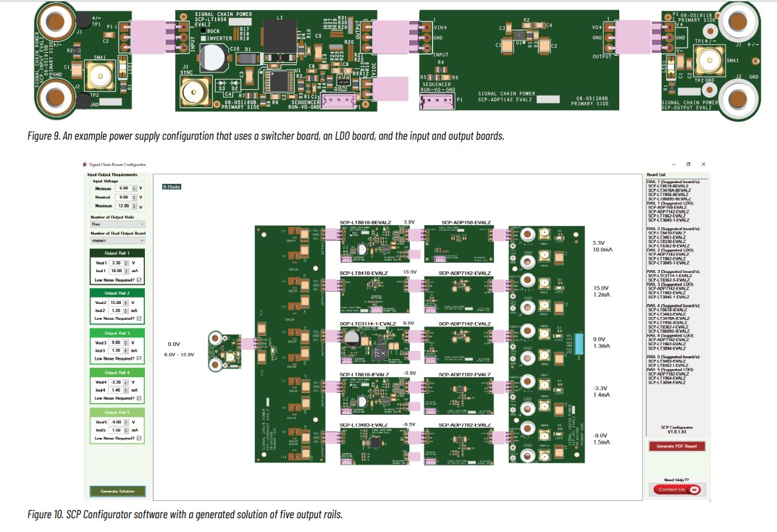
Task: Click the Iout4 spinner arrows
Action: (126, 390)
